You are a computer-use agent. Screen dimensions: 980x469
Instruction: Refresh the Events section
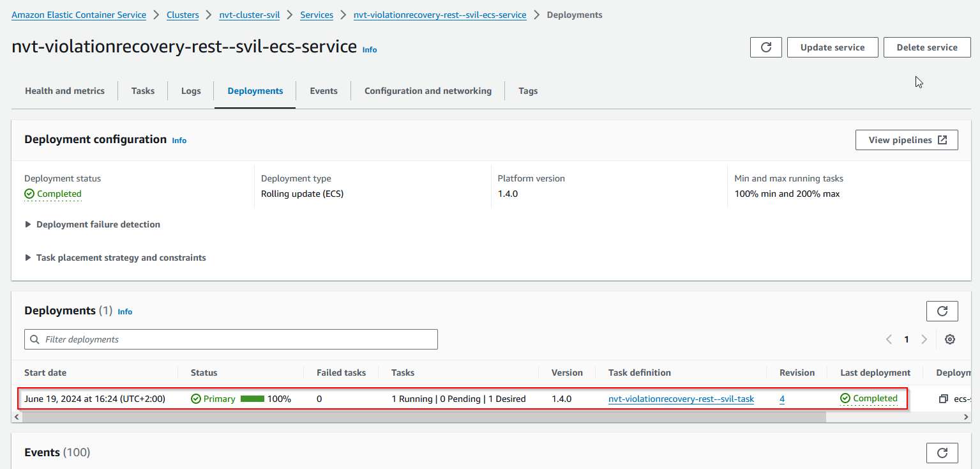(x=942, y=453)
